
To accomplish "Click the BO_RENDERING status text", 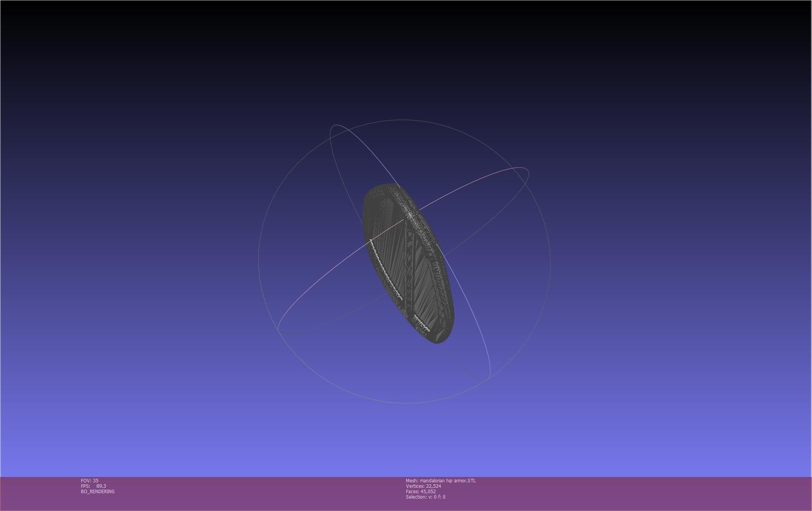I will 98,491.
